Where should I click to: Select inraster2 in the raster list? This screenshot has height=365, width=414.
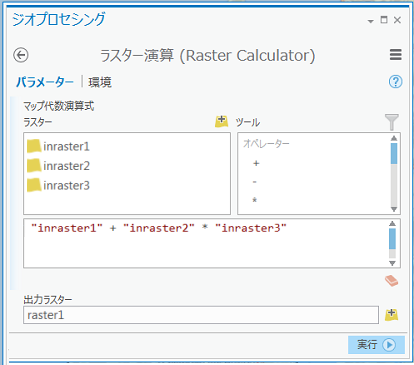58,166
